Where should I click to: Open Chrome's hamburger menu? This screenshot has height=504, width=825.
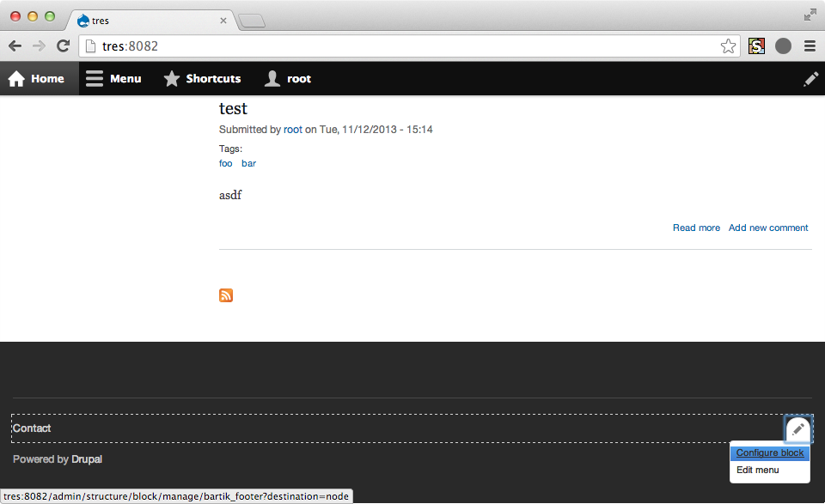(x=810, y=46)
